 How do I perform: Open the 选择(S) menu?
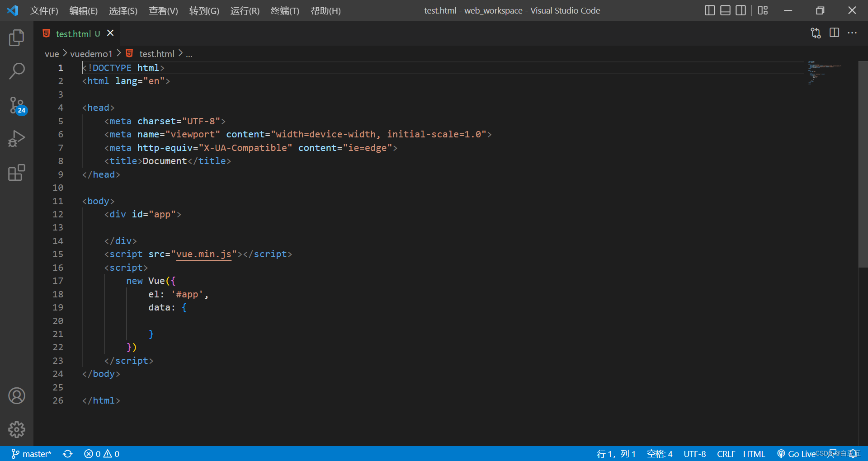123,10
